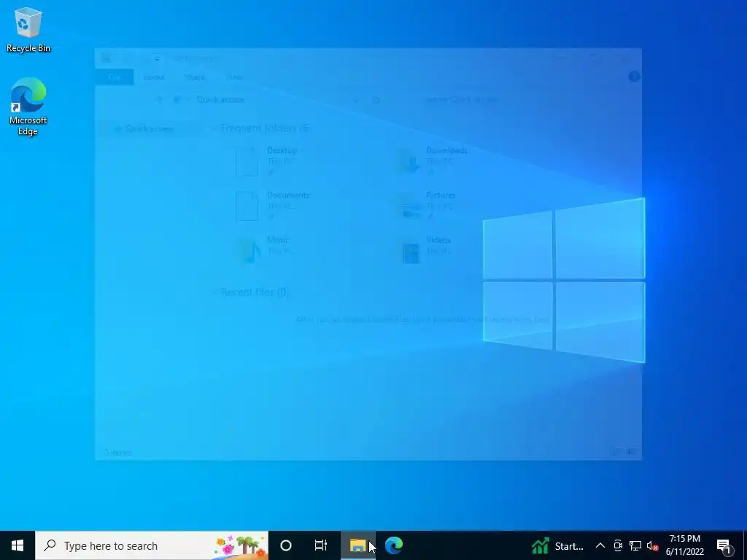
Task: Click the 'Type here to search' box
Action: pyautogui.click(x=152, y=545)
